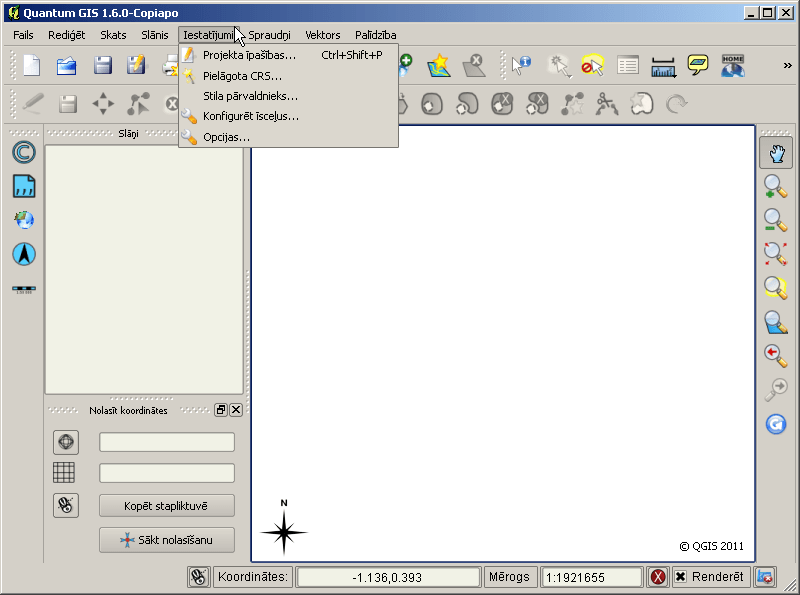Click the Zoom Out magnifier tool
Viewport: 800px width, 595px height.
tap(776, 220)
